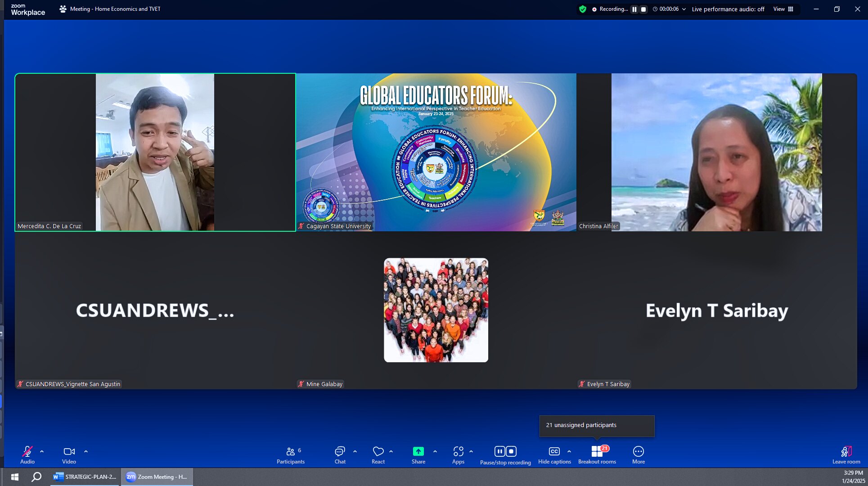Click Christina Alfiler name label
The height and width of the screenshot is (486, 868).
(x=598, y=226)
